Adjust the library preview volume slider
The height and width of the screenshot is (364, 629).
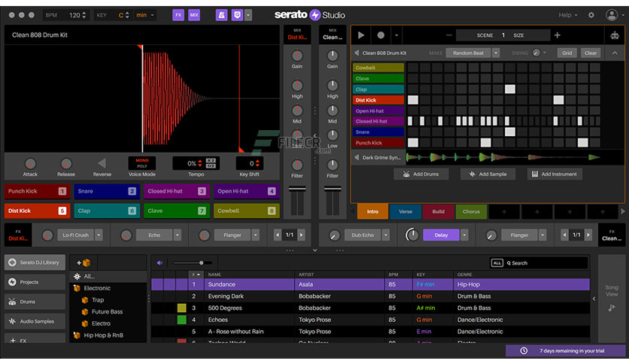[192, 263]
